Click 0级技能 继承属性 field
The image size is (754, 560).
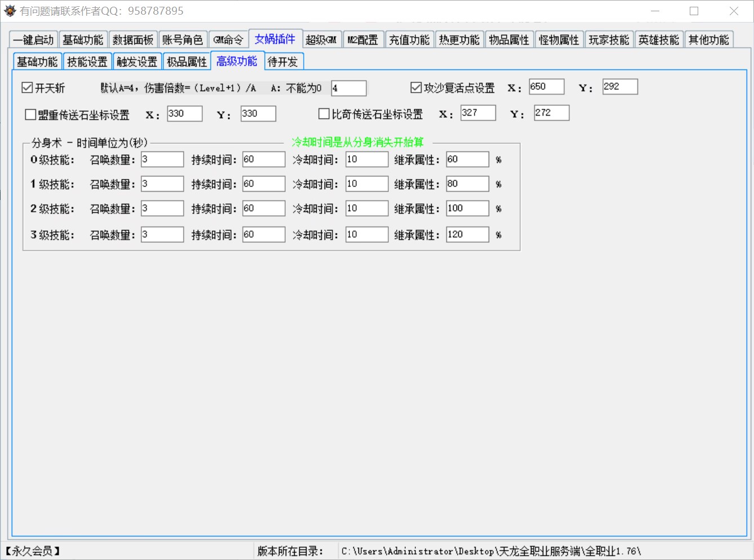click(468, 159)
